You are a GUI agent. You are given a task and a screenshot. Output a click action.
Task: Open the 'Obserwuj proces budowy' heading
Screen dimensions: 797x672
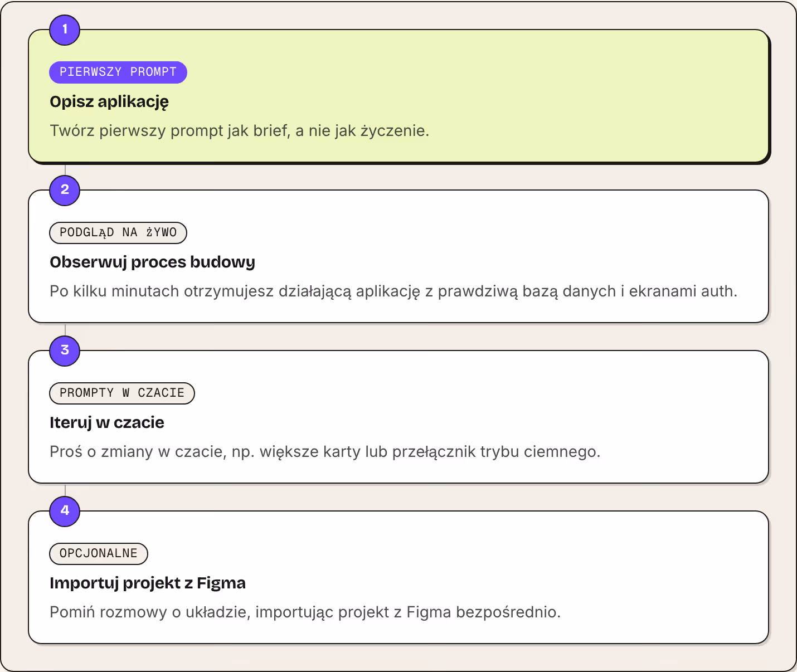coord(153,262)
